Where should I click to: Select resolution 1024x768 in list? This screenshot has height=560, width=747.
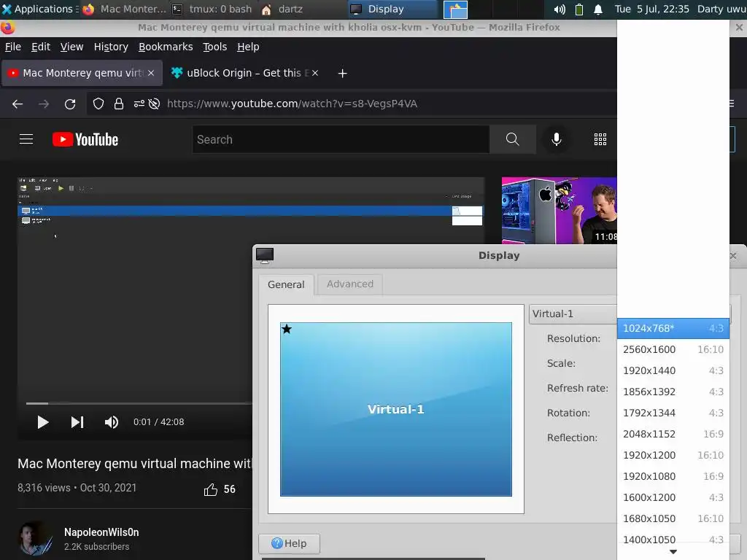pyautogui.click(x=673, y=328)
